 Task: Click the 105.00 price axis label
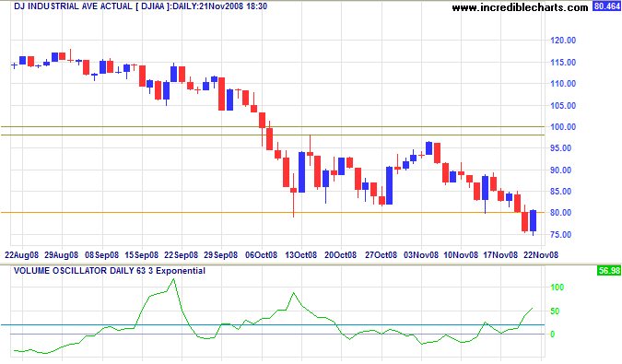point(563,106)
